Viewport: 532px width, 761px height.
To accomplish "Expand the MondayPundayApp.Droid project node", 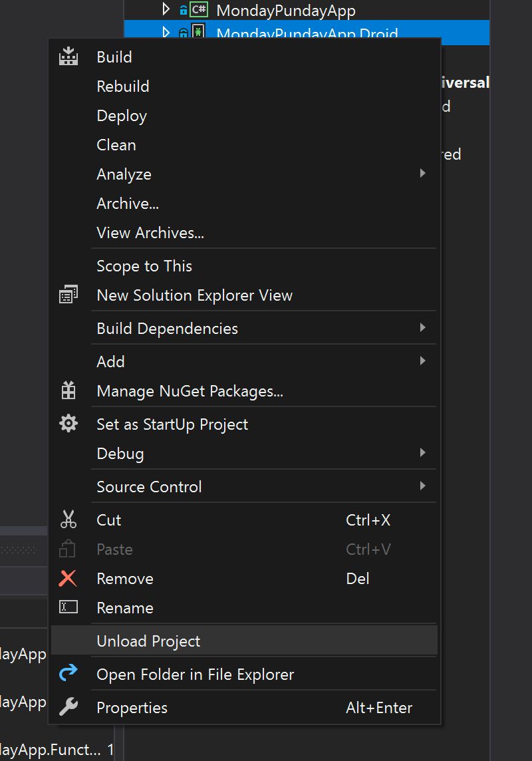I will point(166,33).
